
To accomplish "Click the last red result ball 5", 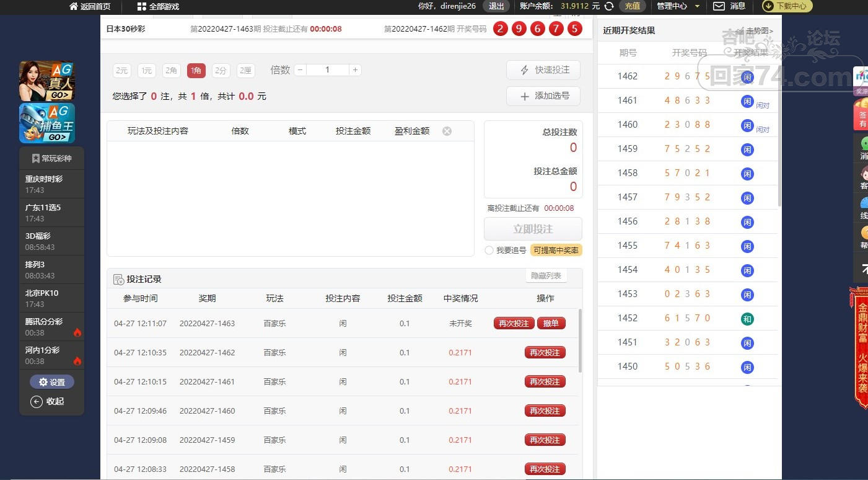I will pyautogui.click(x=575, y=29).
